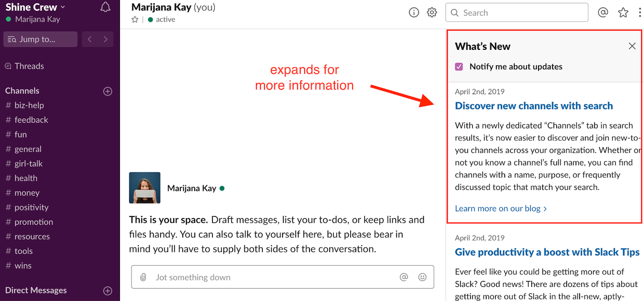Uncheck Notify me about updates
644x301 pixels.
pyautogui.click(x=459, y=66)
